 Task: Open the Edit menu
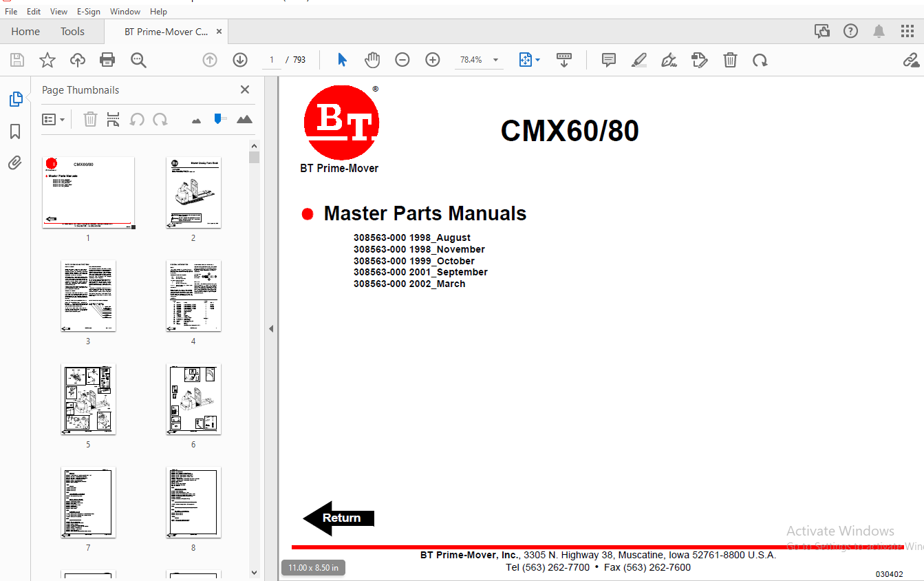pyautogui.click(x=34, y=12)
